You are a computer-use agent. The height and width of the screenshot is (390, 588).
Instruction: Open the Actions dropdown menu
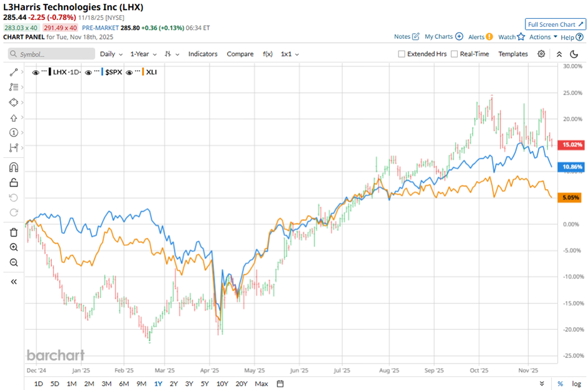(543, 37)
